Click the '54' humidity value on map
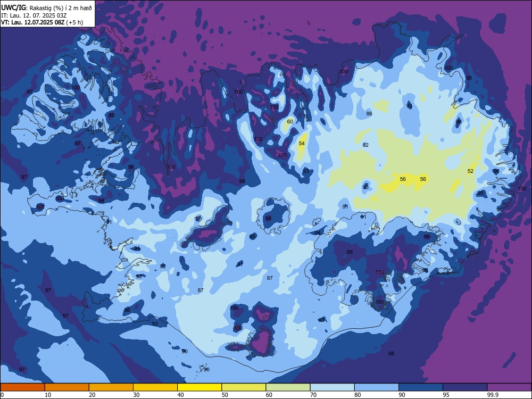This screenshot has height=399, width=532. coord(302,144)
